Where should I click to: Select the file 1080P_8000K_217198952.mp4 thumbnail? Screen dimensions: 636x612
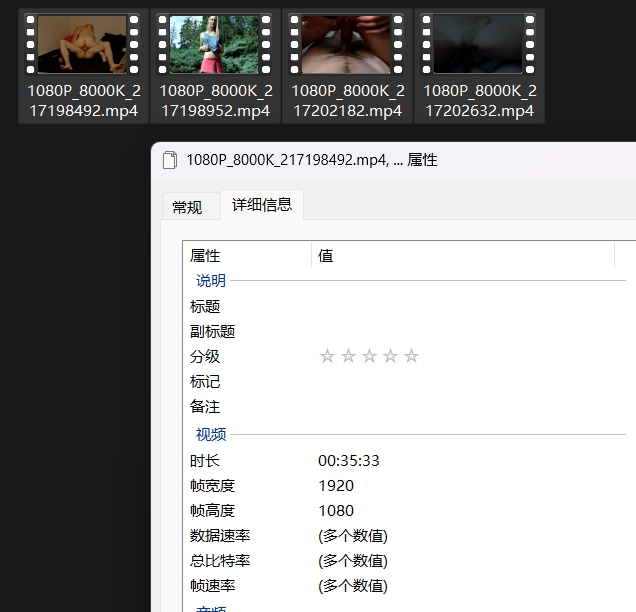[214, 44]
